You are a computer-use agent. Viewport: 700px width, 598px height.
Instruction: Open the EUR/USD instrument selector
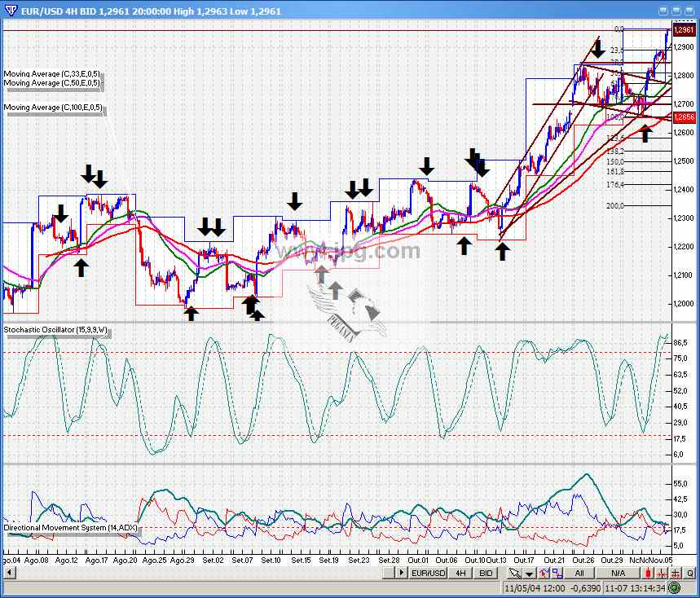click(428, 574)
